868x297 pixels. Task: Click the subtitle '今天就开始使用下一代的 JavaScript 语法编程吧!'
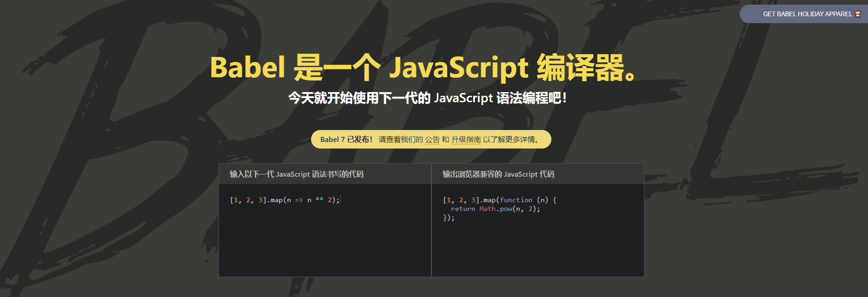tap(427, 98)
